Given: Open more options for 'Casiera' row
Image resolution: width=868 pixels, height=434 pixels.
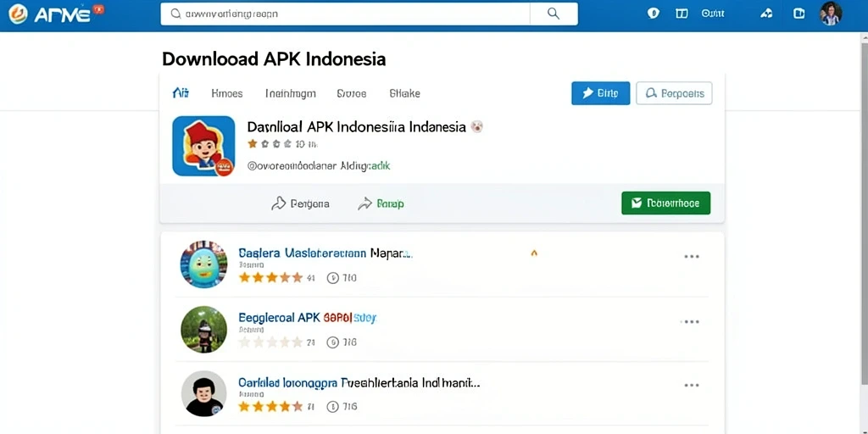Looking at the screenshot, I should [x=692, y=256].
